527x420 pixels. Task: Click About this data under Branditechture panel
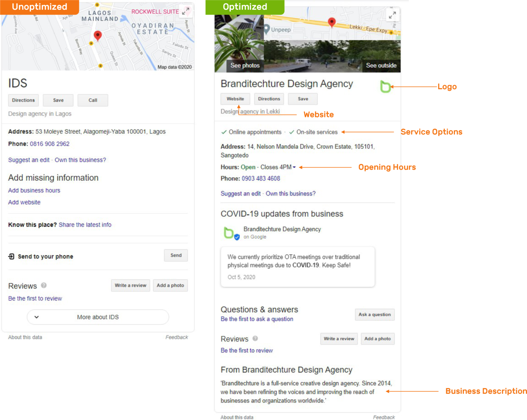(x=237, y=417)
